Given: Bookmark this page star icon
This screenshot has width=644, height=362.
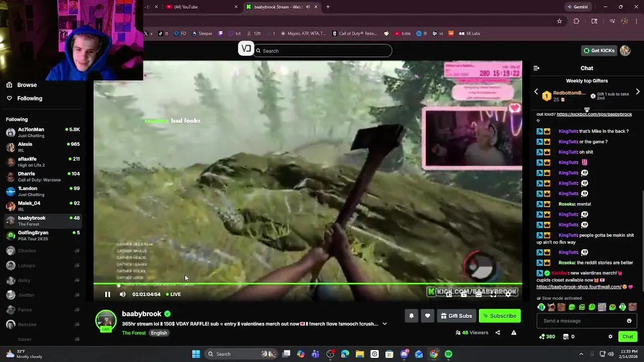Looking at the screenshot, I should (559, 21).
